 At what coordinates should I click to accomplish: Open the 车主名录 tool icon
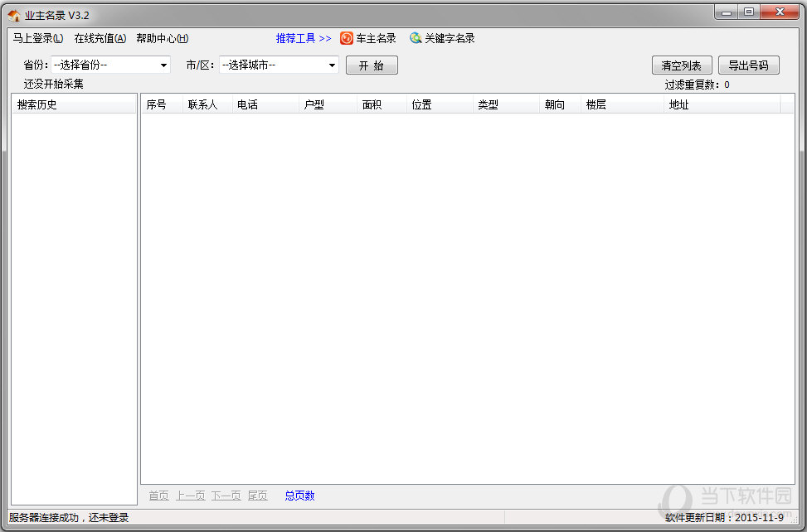pyautogui.click(x=347, y=38)
